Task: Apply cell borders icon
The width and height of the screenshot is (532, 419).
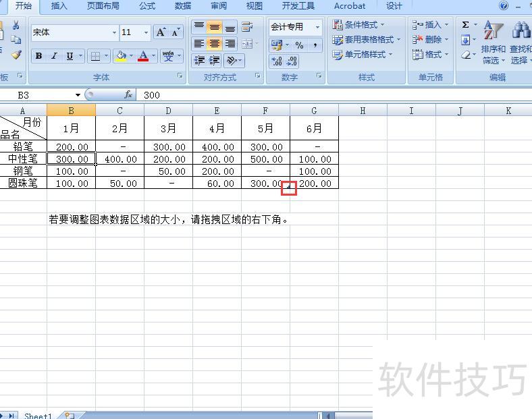Action: tap(95, 56)
